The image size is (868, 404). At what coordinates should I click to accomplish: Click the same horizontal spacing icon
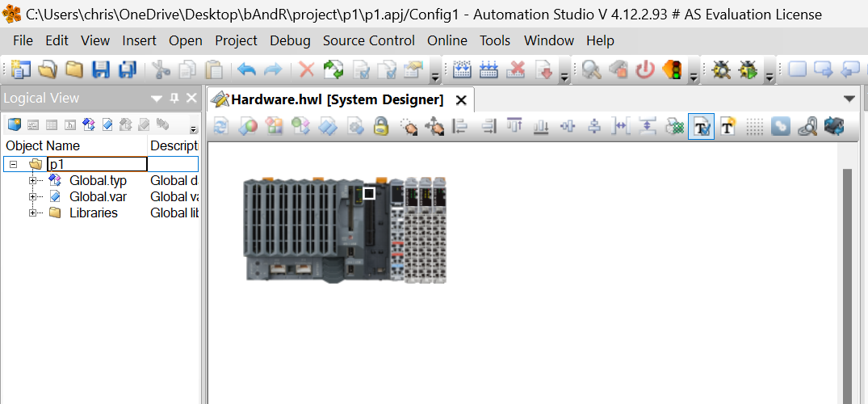(621, 126)
